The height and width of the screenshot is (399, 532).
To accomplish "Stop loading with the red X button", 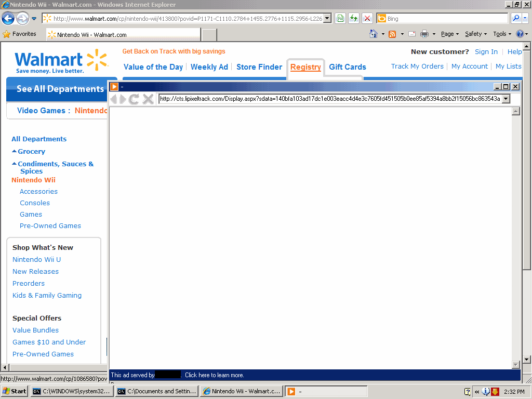I will [x=367, y=19].
